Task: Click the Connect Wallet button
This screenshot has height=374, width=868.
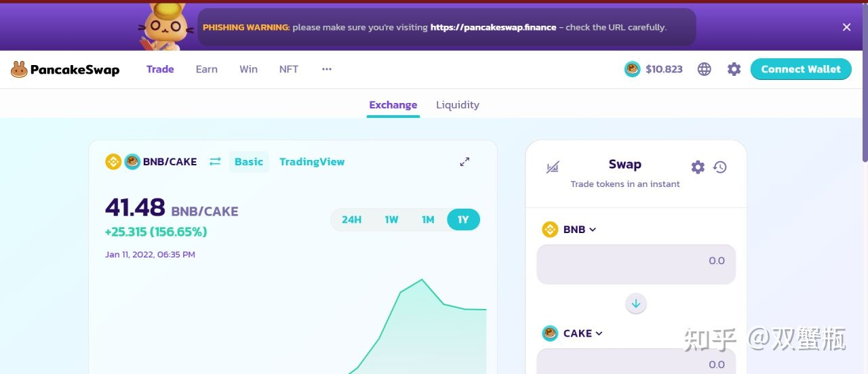Action: pos(800,69)
